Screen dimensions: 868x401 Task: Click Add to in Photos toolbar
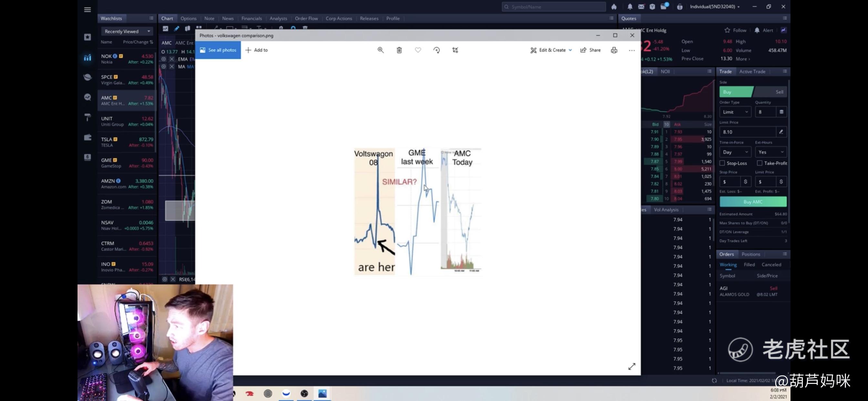pyautogui.click(x=256, y=50)
